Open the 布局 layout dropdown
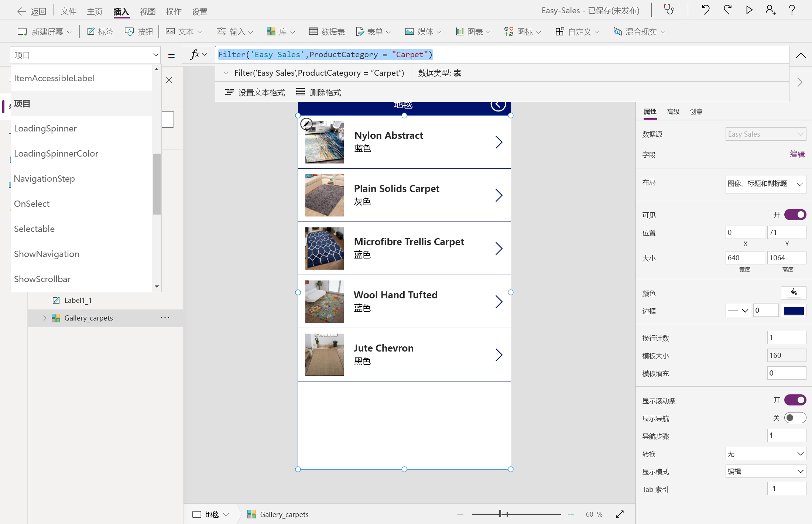 (765, 184)
